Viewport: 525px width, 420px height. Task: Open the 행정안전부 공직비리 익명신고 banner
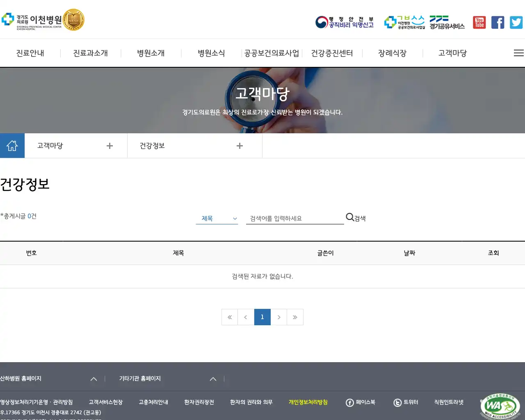click(x=345, y=22)
